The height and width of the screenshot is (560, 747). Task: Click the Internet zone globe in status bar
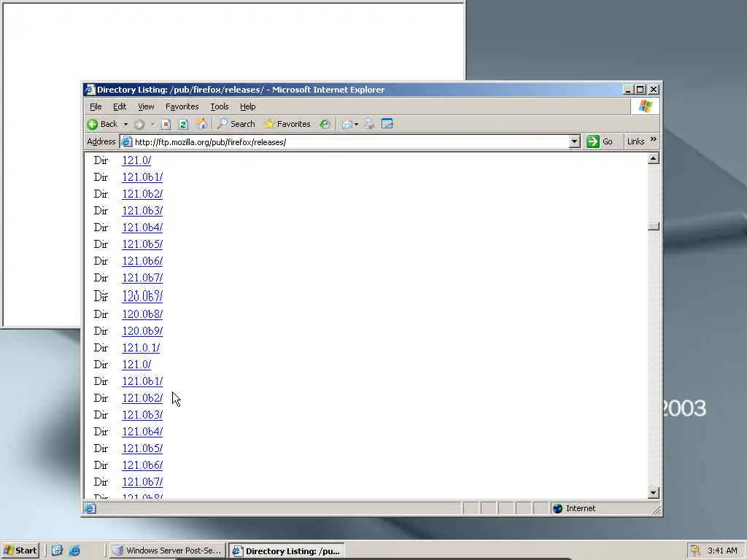pos(558,508)
